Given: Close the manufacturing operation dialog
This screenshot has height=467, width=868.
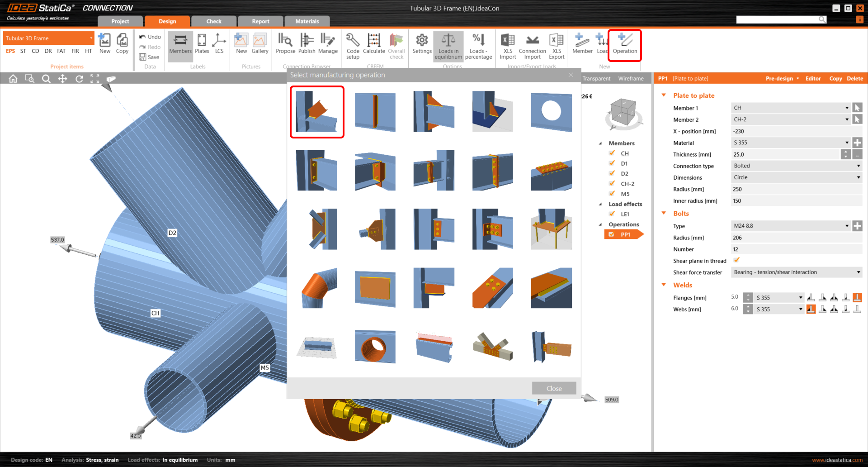Looking at the screenshot, I should coord(554,388).
